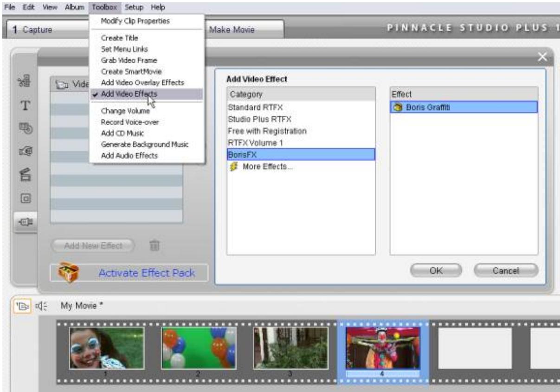Click the Boris Graffiti effect icon

397,107
